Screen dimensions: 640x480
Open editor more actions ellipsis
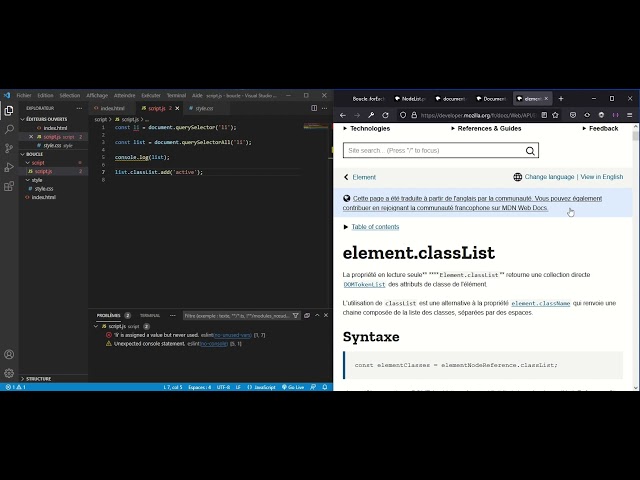click(324, 108)
